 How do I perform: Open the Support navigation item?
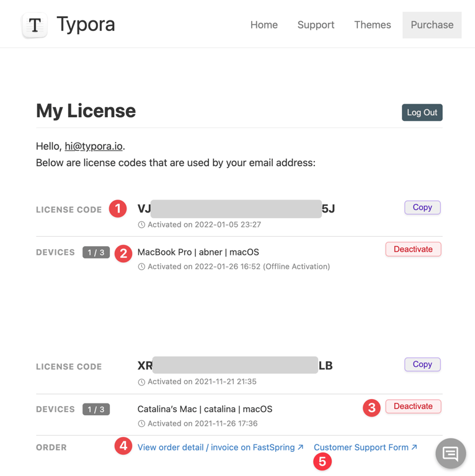click(x=316, y=25)
